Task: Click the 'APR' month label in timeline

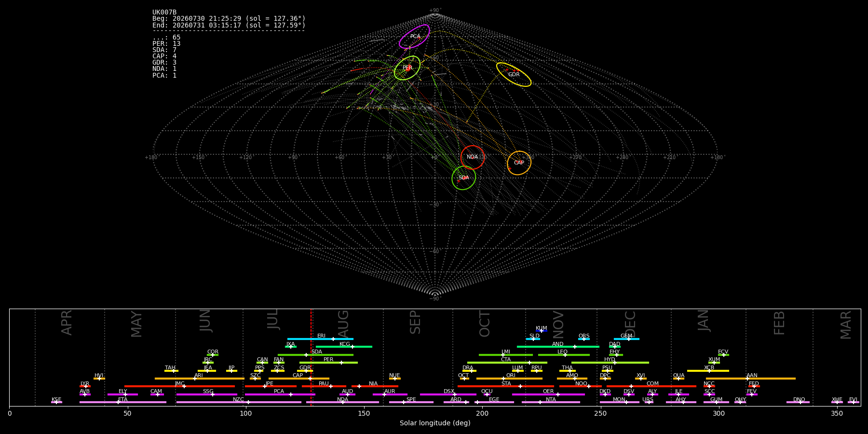Action: coord(67,323)
